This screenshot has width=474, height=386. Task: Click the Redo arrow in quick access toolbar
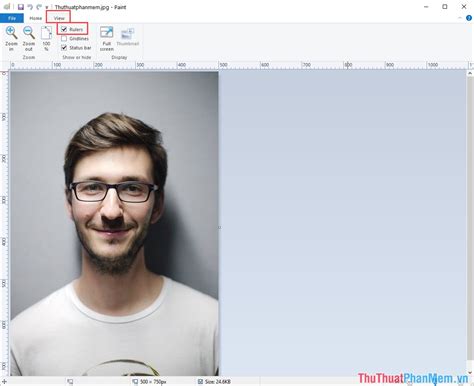tap(39, 7)
